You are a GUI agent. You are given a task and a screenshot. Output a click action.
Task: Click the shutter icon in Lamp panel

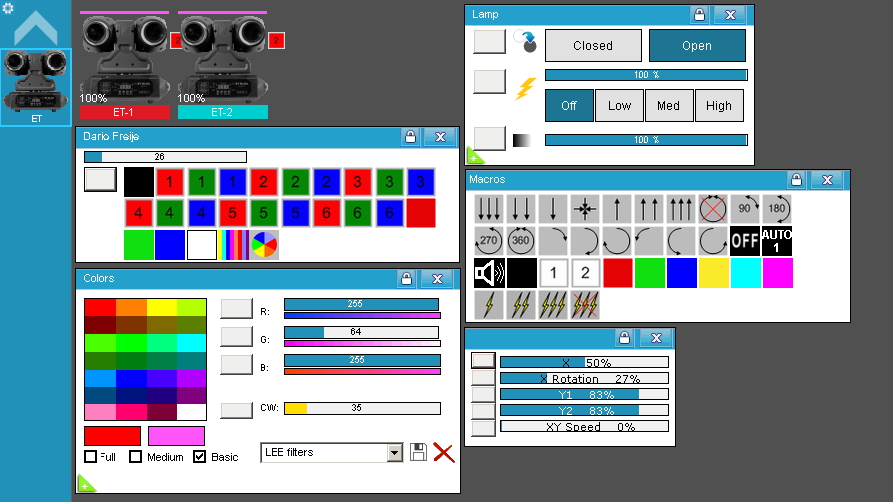tap(525, 42)
